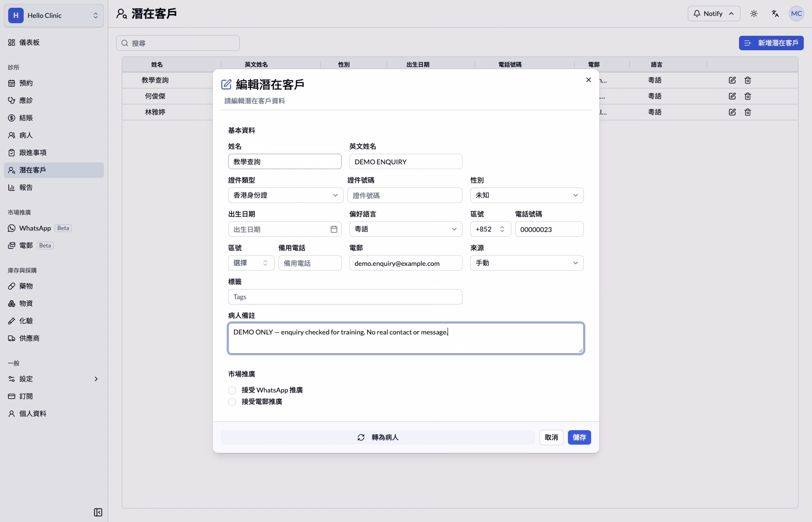This screenshot has height=522, width=812.
Task: Enable 接受 WhatsApp 推廣 option
Action: click(x=232, y=390)
